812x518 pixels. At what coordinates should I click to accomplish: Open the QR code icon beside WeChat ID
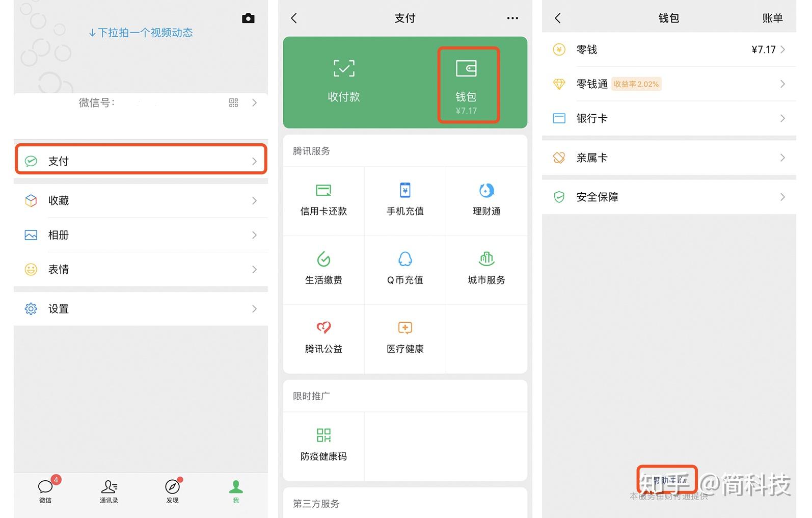[233, 103]
